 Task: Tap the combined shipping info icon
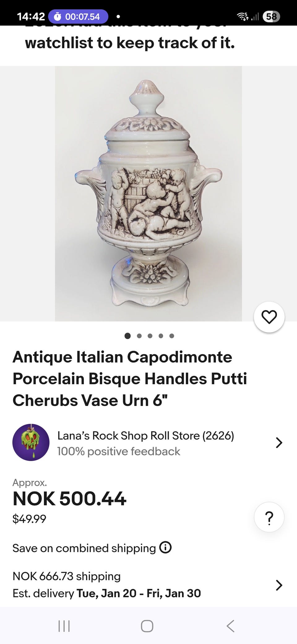click(x=166, y=547)
